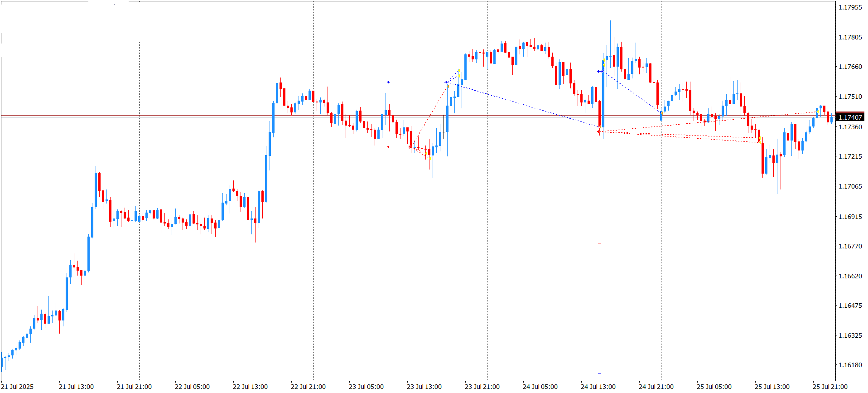Click the 1.16180 price axis label
The image size is (868, 393).
click(x=850, y=365)
